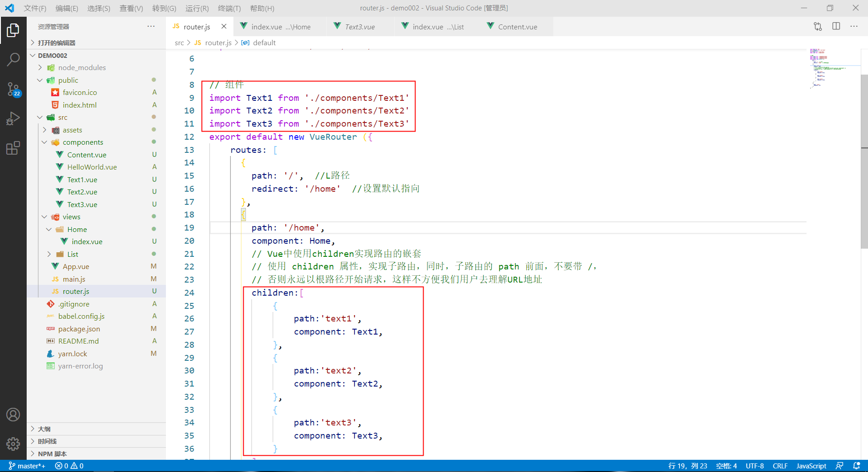Click the VS Code logo icon
This screenshot has height=472, width=868.
click(x=9, y=8)
